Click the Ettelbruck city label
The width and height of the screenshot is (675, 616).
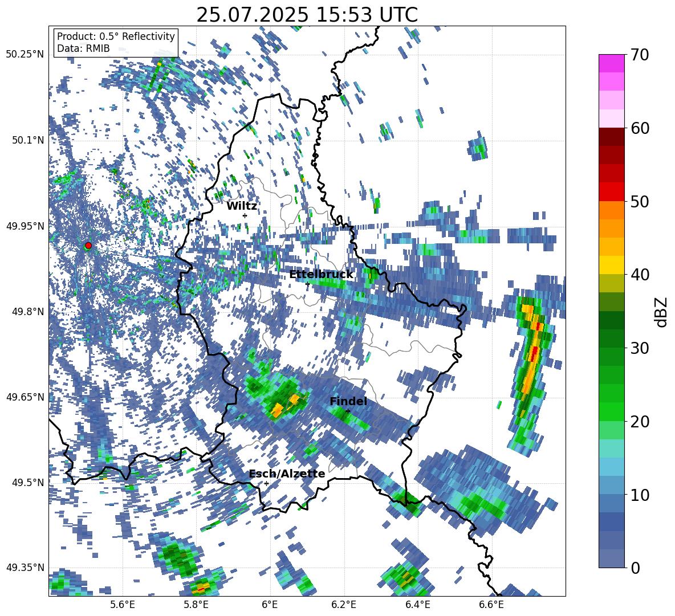coord(321,275)
